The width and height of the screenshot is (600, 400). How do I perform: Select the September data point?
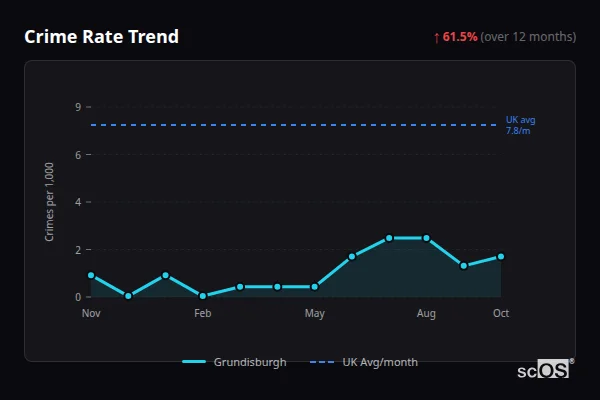pyautogui.click(x=464, y=266)
